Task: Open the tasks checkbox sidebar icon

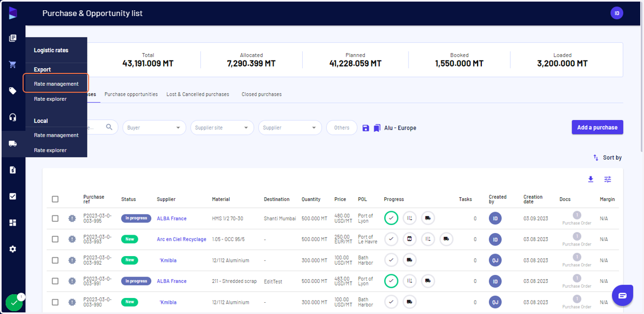Action: [x=13, y=196]
